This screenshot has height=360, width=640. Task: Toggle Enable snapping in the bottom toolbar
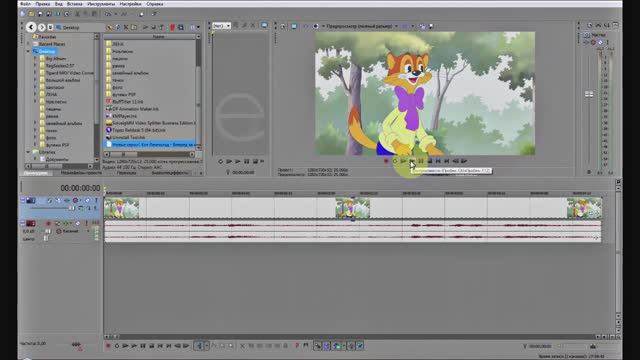click(x=318, y=346)
